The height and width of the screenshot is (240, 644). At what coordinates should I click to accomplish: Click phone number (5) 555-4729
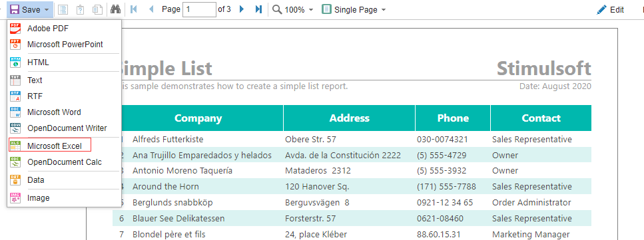(x=442, y=156)
